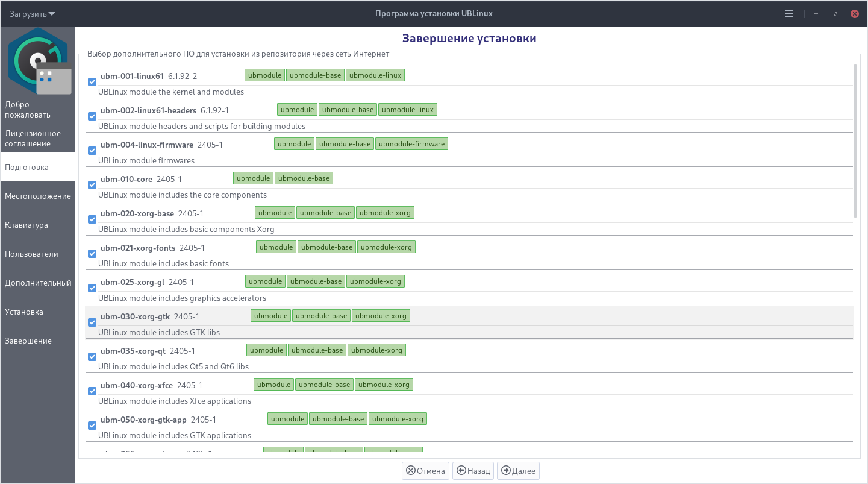The image size is (868, 484).
Task: Click the Отмена cancel button
Action: click(x=425, y=471)
